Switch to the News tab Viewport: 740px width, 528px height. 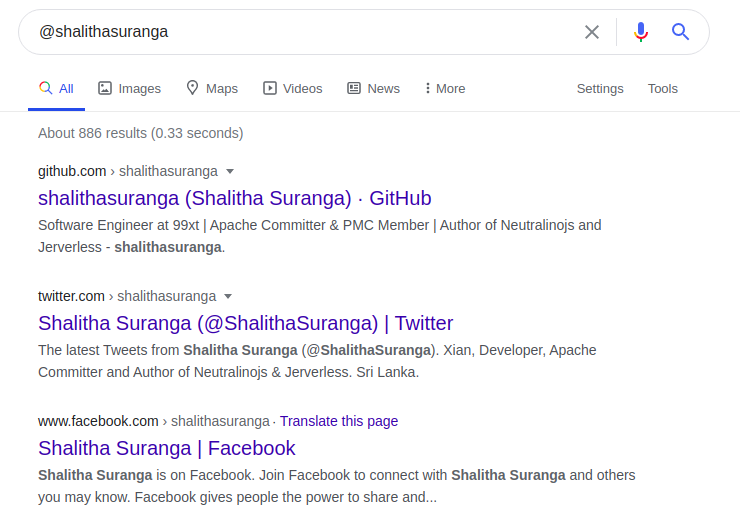click(373, 89)
